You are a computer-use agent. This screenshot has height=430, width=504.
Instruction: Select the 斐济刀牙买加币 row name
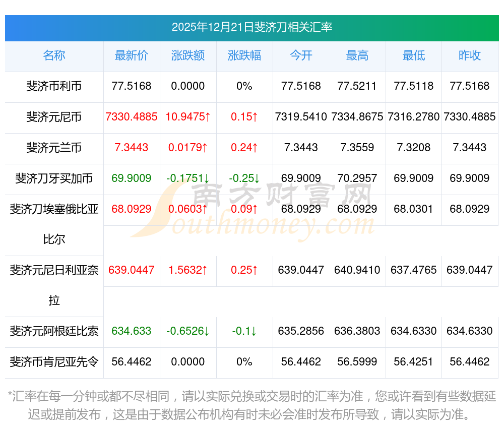(54, 178)
